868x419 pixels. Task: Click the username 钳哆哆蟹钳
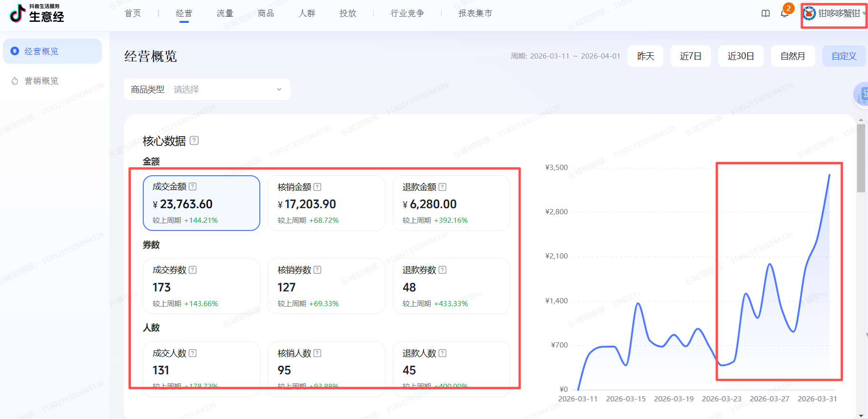839,13
